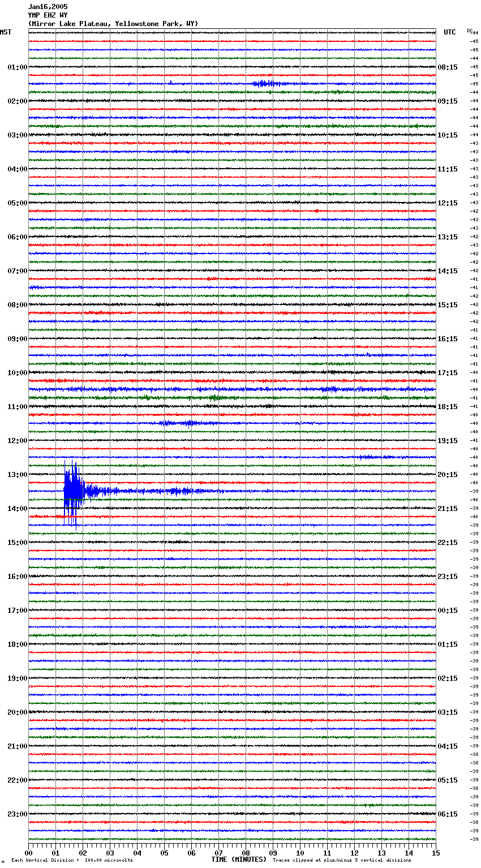Image resolution: width=481 pixels, height=868 pixels.
Task: Select the station code YMP EHZ WY
Action: click(x=48, y=15)
